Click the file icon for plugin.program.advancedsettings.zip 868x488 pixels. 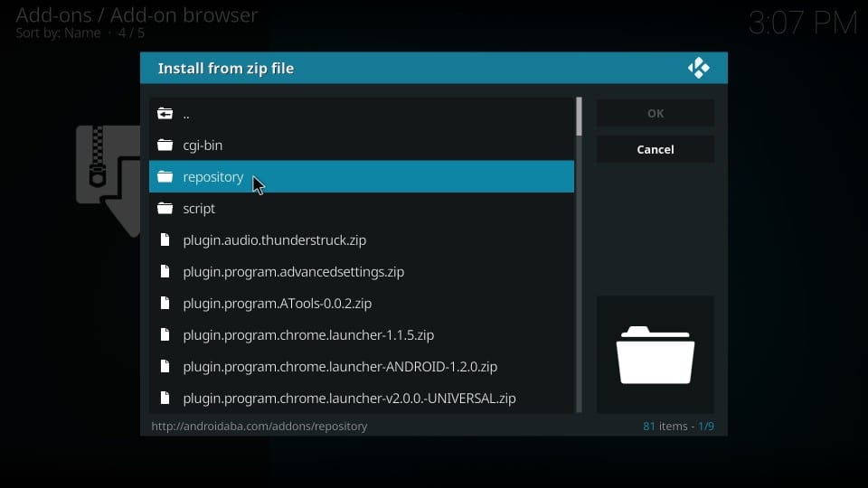coord(165,271)
